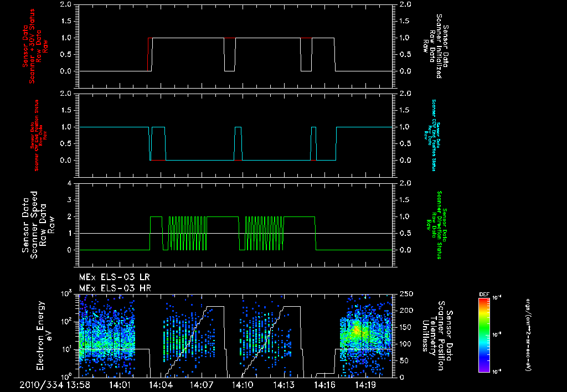Click the 150 tick on scanner position axis
This screenshot has height=392, width=567.
click(404, 327)
